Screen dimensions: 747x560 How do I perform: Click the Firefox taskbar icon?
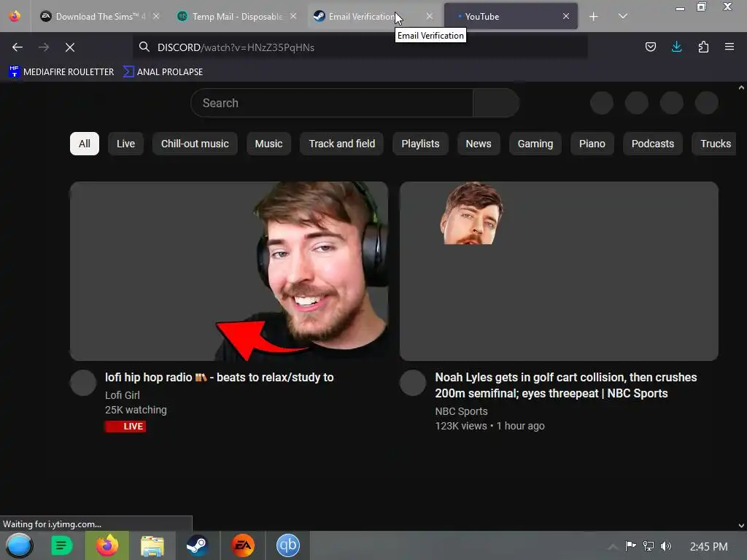pos(107,545)
